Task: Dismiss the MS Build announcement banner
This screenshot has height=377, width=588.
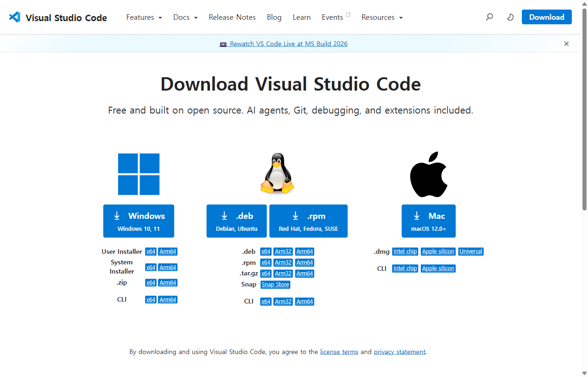Action: click(566, 44)
